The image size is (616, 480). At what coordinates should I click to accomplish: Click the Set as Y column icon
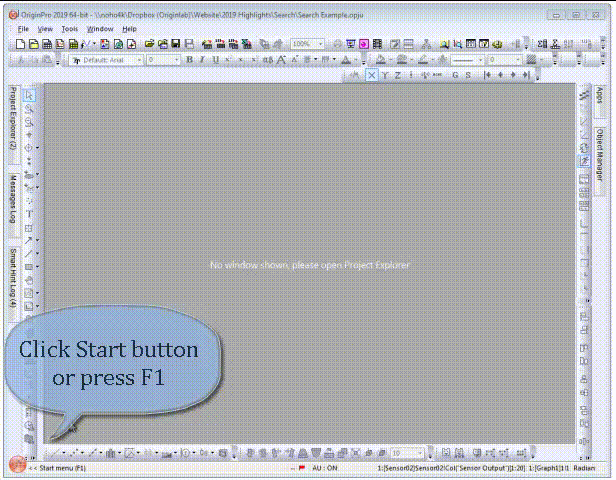[385, 75]
